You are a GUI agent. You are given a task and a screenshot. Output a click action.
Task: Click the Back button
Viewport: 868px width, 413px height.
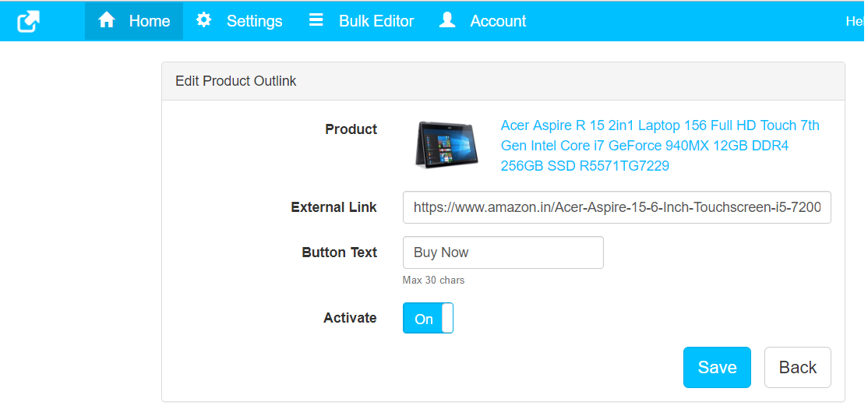tap(798, 367)
